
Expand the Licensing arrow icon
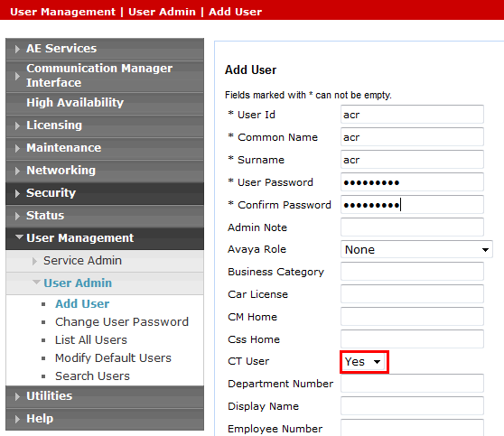coord(17,125)
